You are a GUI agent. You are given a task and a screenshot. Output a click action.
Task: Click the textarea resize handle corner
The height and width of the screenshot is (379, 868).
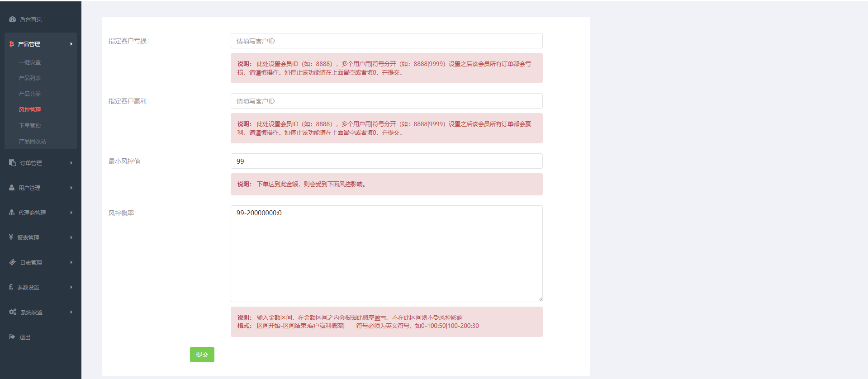click(540, 299)
